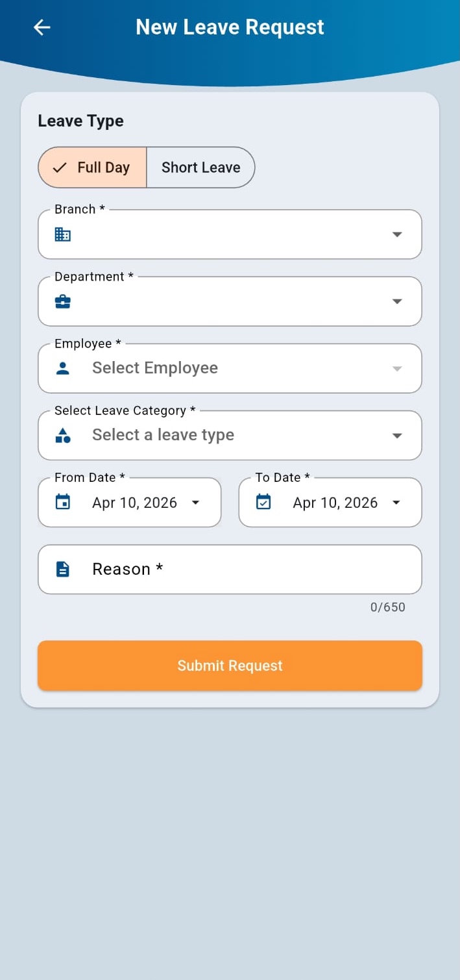460x980 pixels.
Task: Open the Select Employee dropdown
Action: coord(397,369)
